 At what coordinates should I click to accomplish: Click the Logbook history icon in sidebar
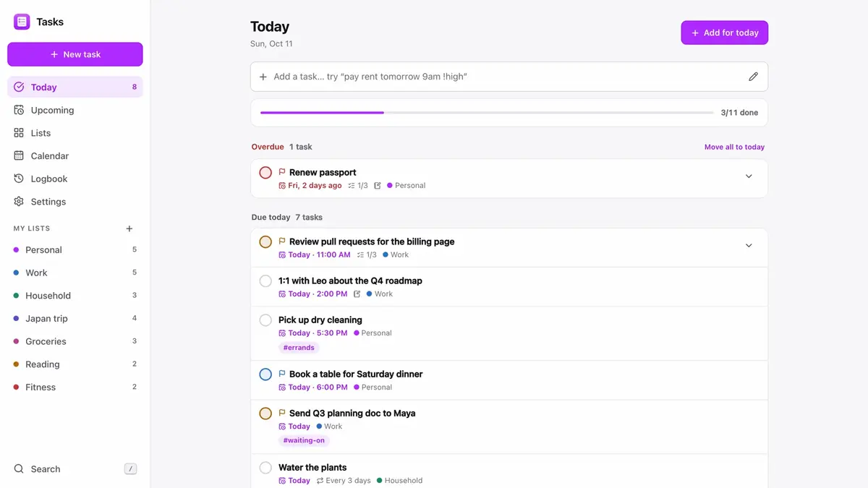(x=19, y=179)
